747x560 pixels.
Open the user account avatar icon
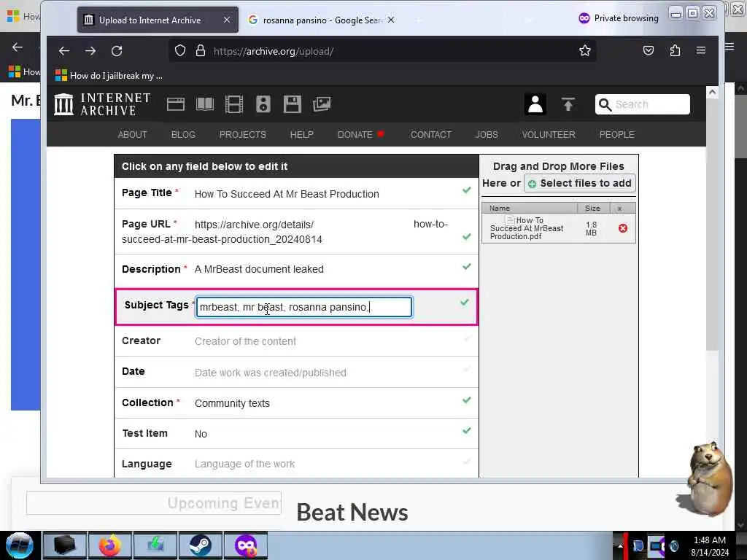pos(535,104)
